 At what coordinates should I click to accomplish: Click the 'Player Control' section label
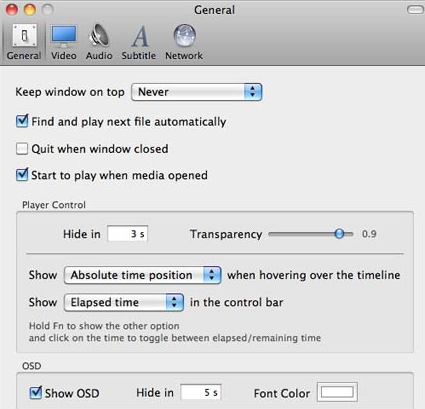click(54, 205)
